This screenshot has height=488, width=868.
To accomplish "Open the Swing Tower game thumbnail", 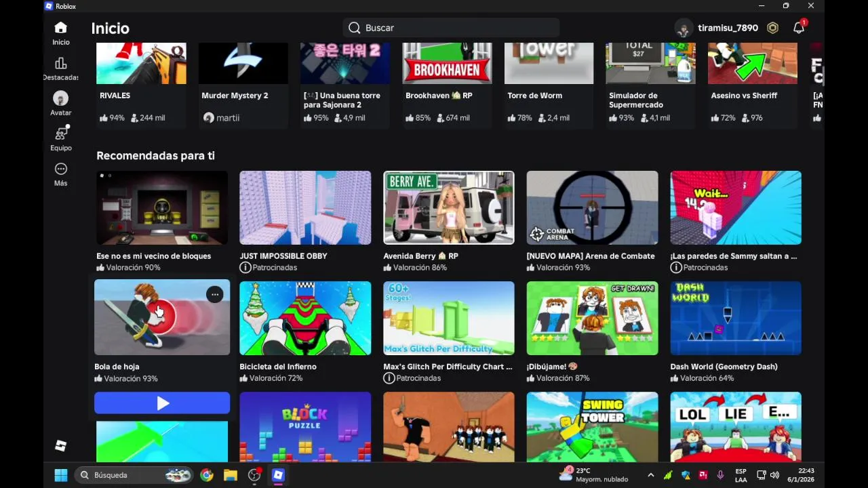I will [x=592, y=427].
